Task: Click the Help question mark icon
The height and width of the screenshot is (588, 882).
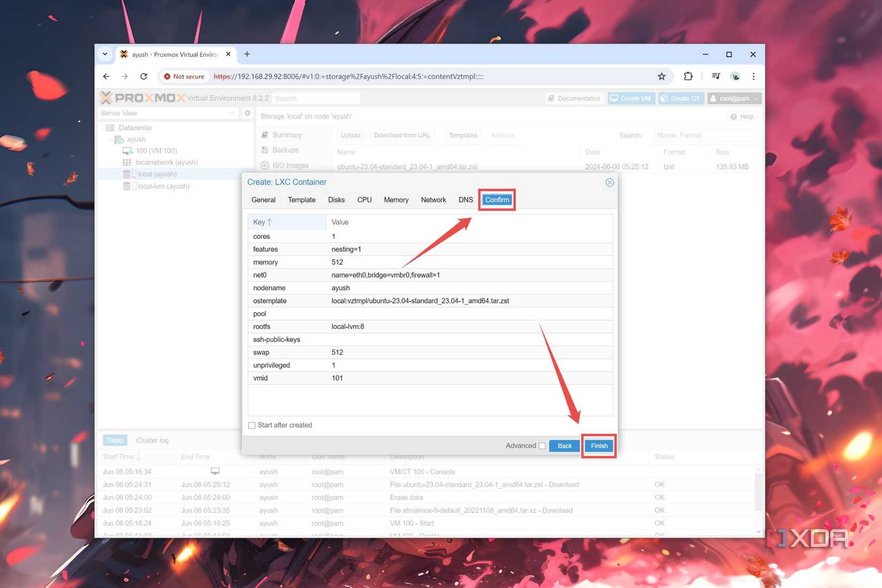Action: 734,117
